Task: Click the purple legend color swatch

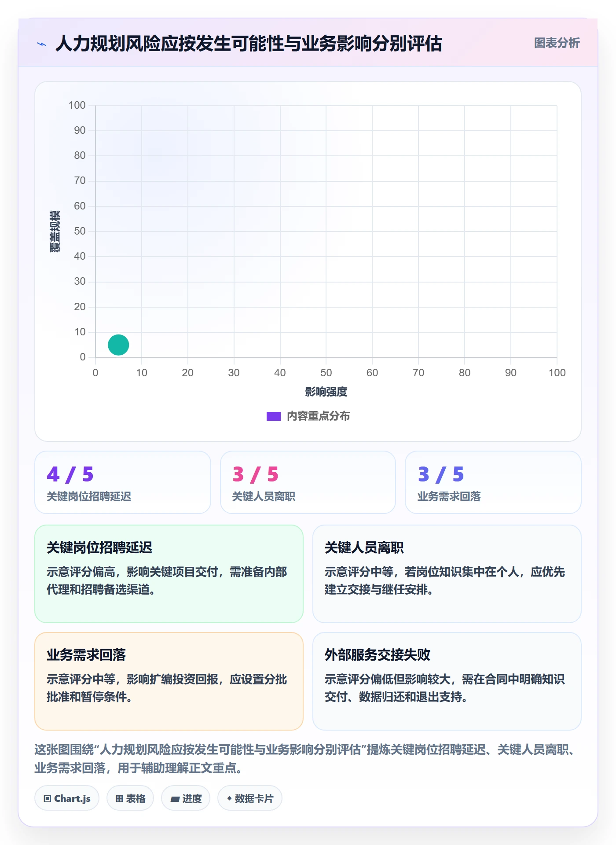Action: click(274, 416)
